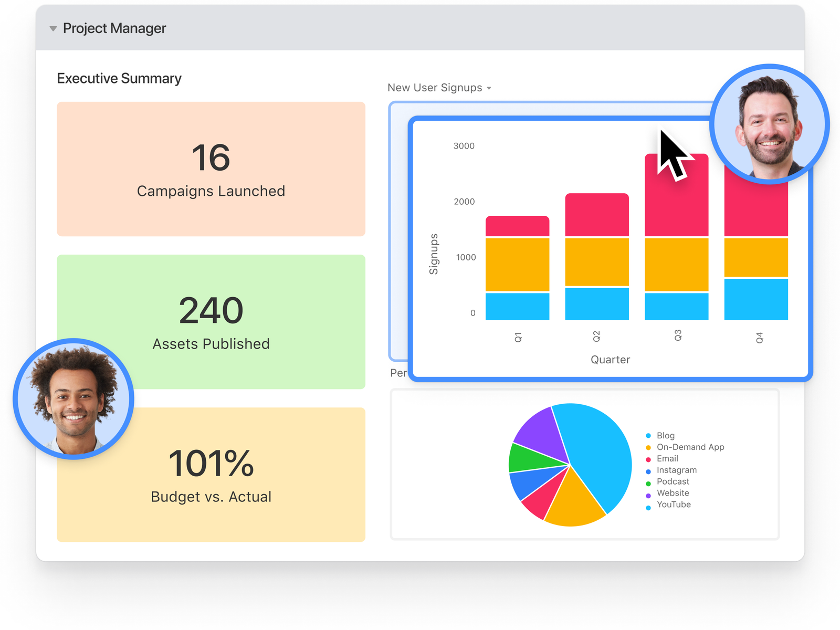The image size is (840, 630).
Task: Click the Q2 blue bar segment
Action: (597, 304)
